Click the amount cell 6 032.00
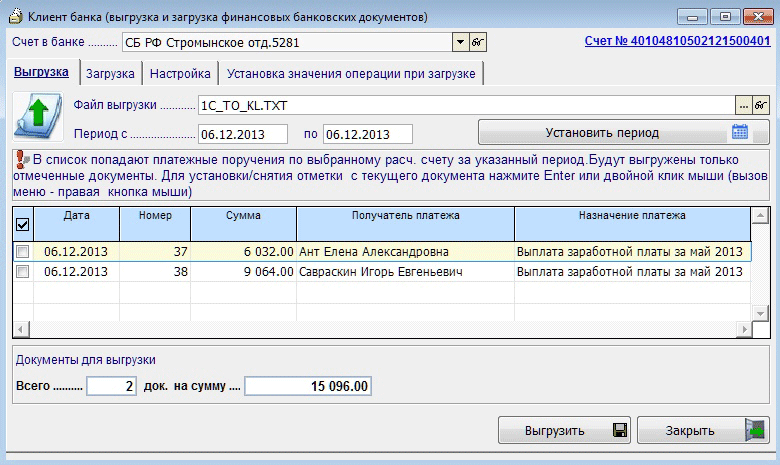This screenshot has height=465, width=780. point(243,252)
